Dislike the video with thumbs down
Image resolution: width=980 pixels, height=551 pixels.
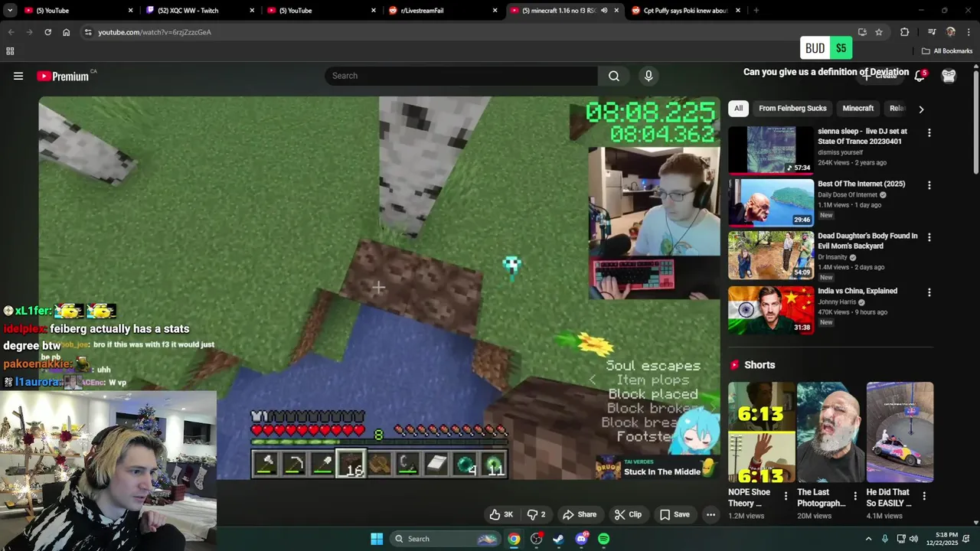(537, 514)
